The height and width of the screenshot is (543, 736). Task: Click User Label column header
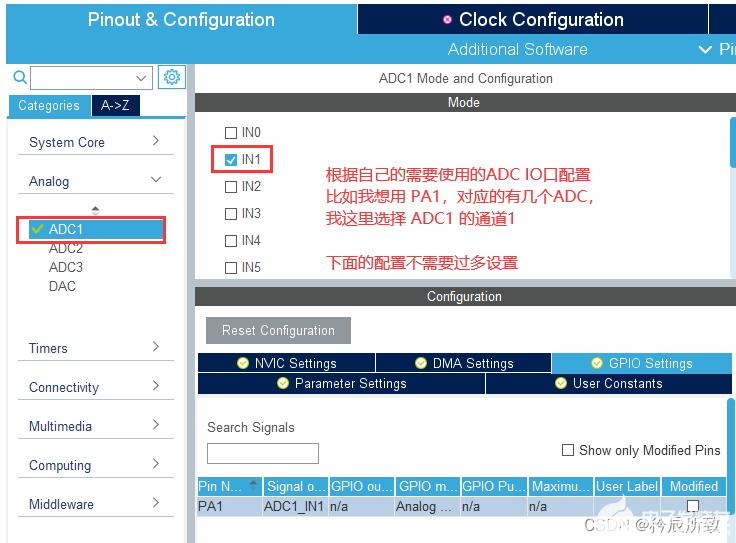[627, 486]
